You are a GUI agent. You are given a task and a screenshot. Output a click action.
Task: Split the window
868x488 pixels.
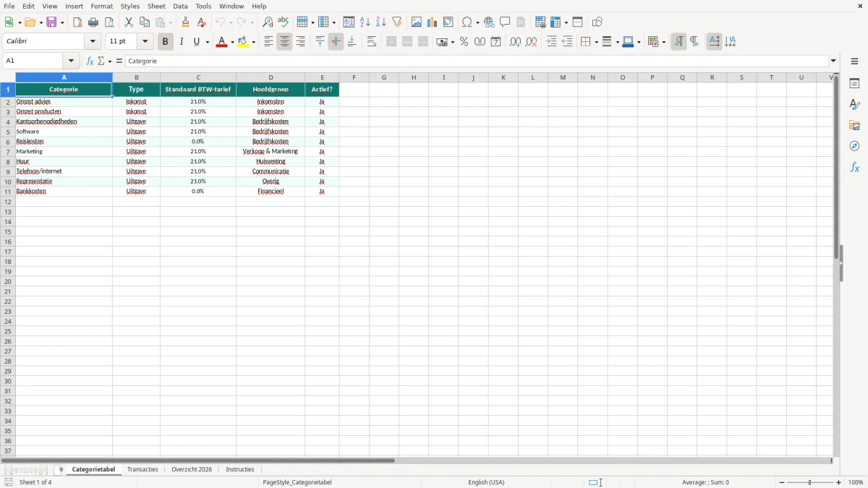click(x=577, y=22)
